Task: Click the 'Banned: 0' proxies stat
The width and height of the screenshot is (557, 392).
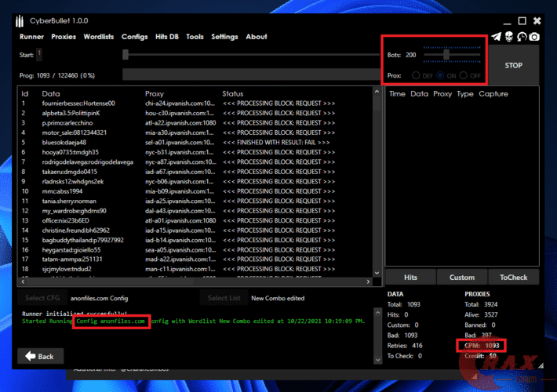Action: 480,325
